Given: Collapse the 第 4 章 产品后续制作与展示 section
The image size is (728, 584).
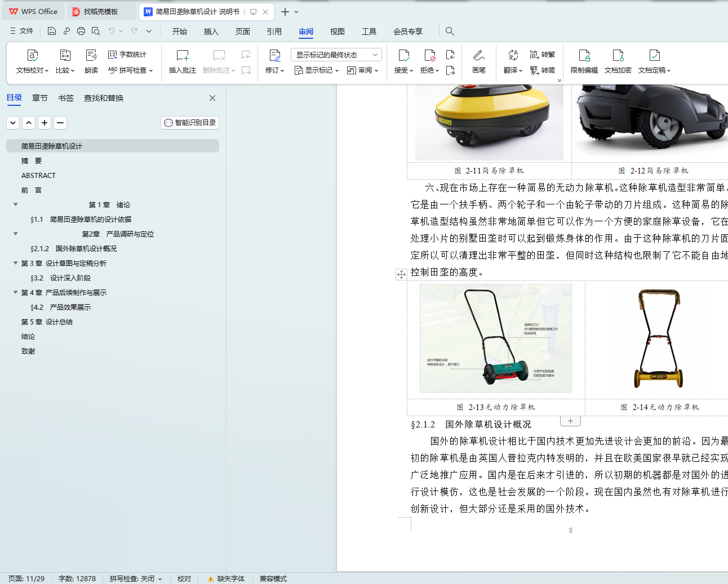Looking at the screenshot, I should tap(16, 292).
